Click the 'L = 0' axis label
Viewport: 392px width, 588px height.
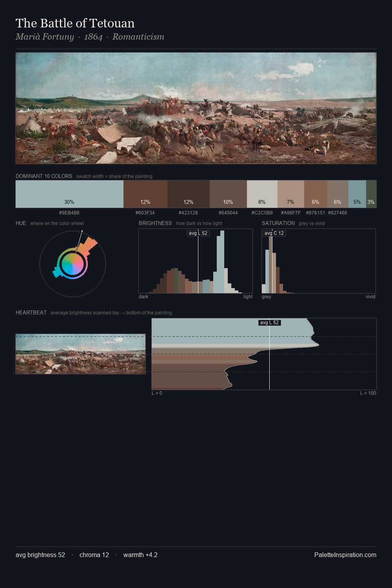click(x=157, y=393)
